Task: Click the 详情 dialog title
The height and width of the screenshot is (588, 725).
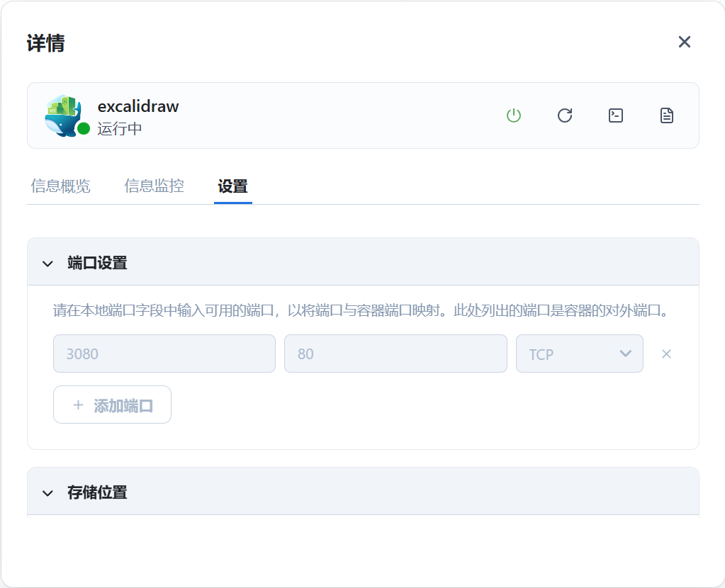Action: pos(45,43)
